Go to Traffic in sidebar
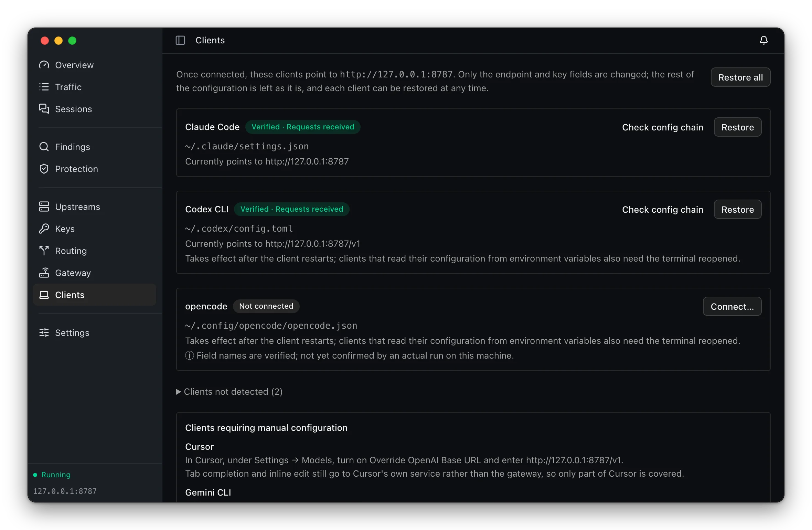 [x=95, y=87]
